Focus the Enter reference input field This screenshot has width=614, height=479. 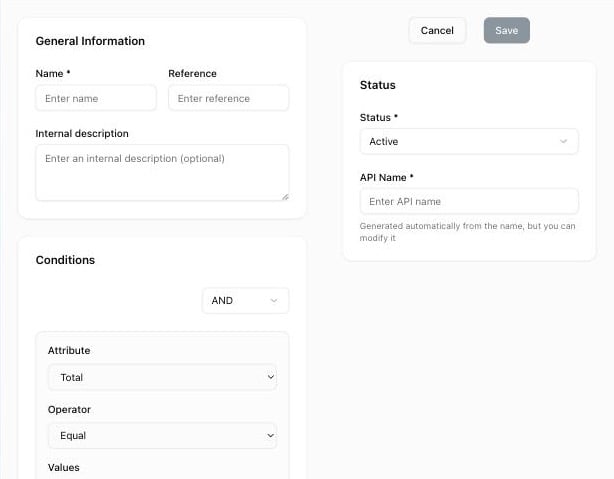(229, 98)
